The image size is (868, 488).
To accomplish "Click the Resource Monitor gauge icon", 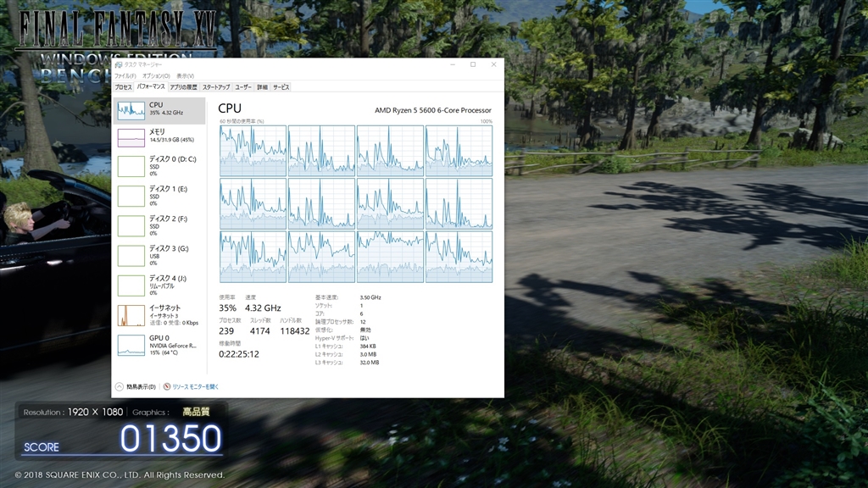I will 167,386.
